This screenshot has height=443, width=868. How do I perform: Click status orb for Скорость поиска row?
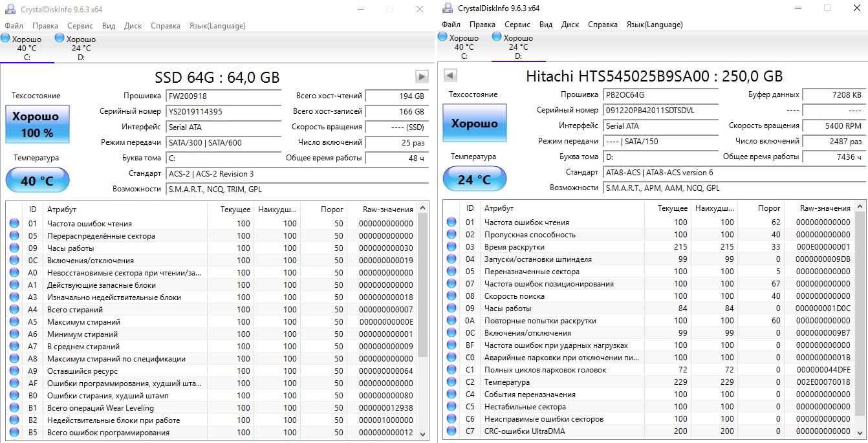tap(451, 296)
